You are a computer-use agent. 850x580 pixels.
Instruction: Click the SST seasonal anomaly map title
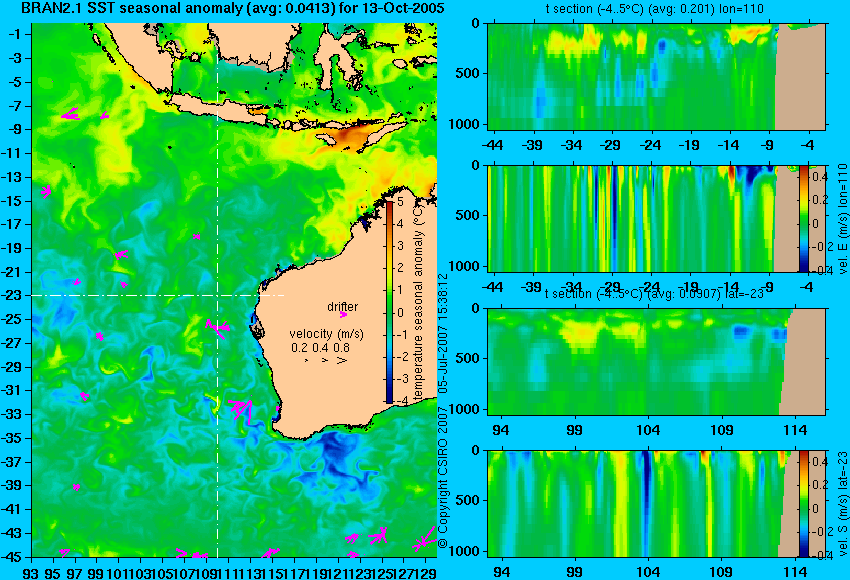pos(233,8)
